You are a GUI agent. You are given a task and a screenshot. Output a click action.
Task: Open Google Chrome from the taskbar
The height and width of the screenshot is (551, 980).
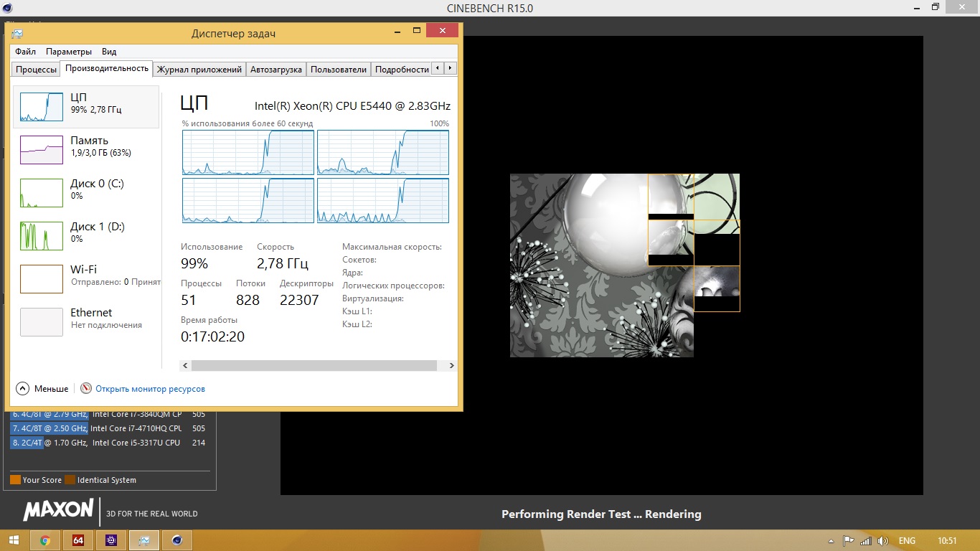pyautogui.click(x=45, y=540)
